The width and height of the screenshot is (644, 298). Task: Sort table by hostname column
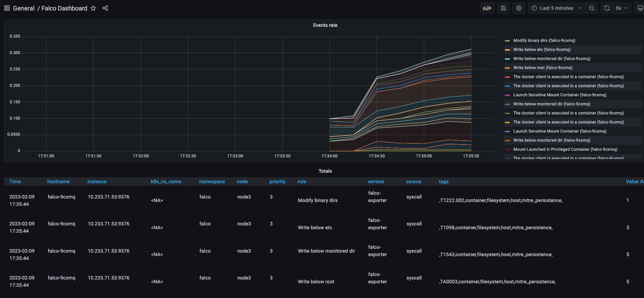click(x=58, y=181)
